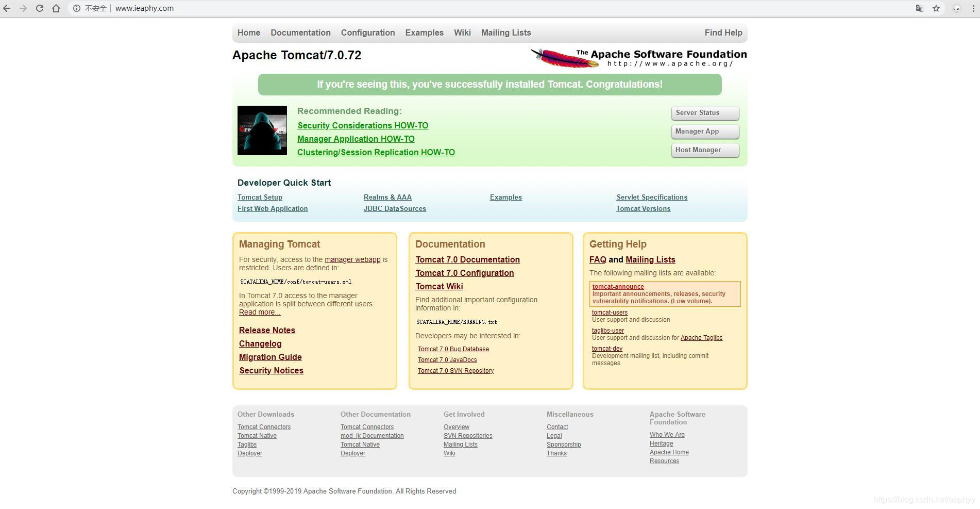Open the Realms & AAA link
This screenshot has height=509, width=980.
(387, 197)
